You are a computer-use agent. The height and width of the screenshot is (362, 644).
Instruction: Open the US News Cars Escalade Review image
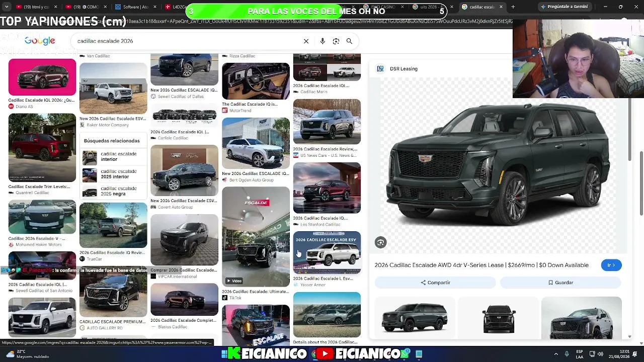(327, 122)
